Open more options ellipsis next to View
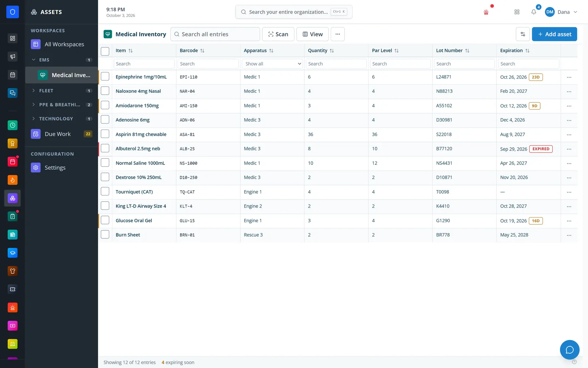 click(x=338, y=34)
